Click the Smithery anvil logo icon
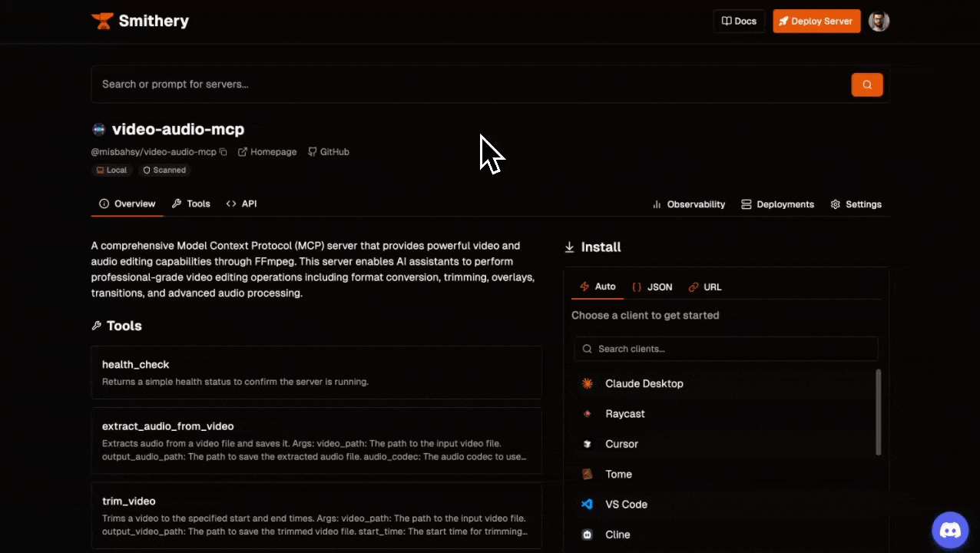 (102, 21)
